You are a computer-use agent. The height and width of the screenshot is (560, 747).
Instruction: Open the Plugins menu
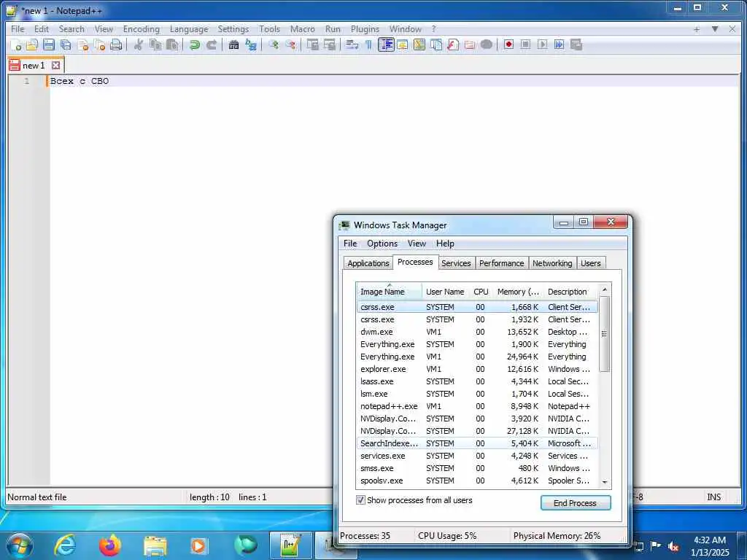[365, 29]
